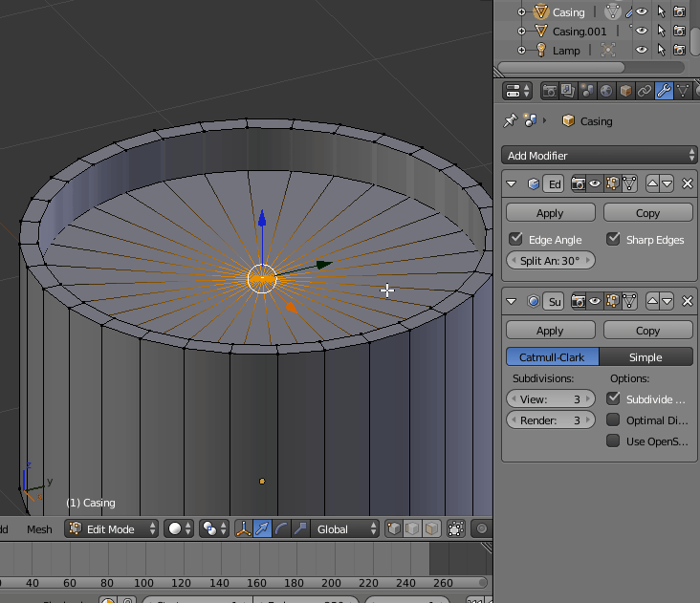Viewport: 700px width, 603px height.
Task: Open the World properties tab
Action: point(606,92)
